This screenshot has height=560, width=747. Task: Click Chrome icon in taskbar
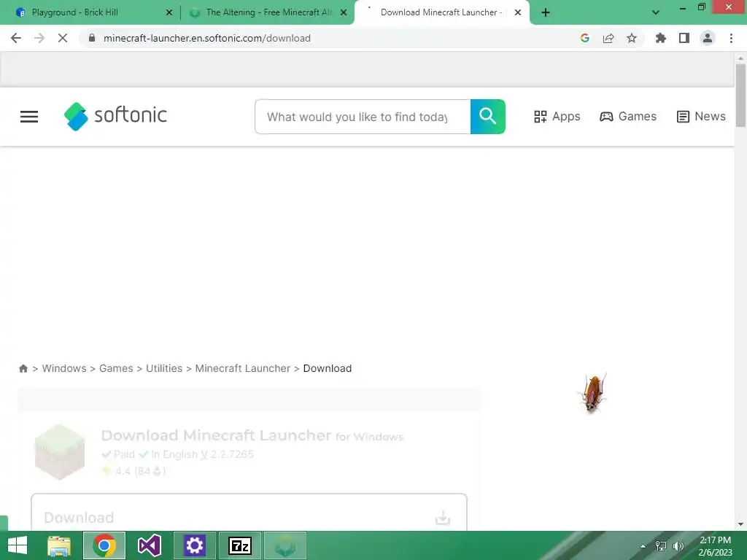point(104,545)
